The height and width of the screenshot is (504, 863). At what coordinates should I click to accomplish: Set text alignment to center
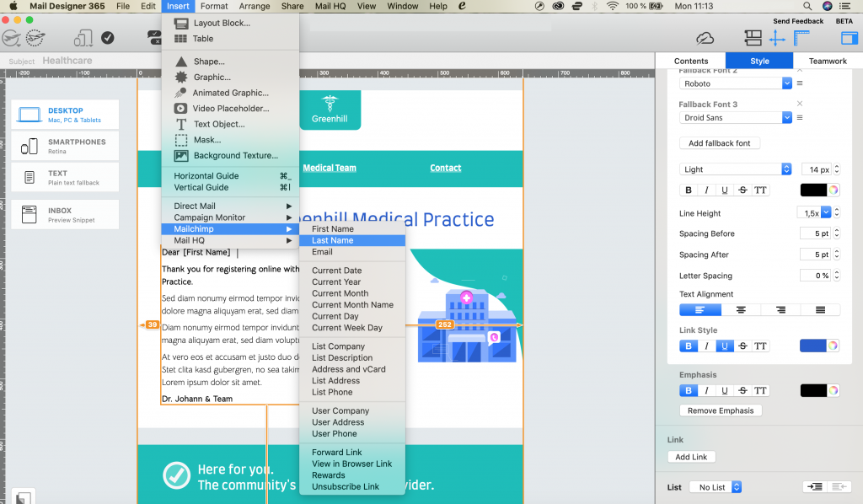click(x=741, y=310)
